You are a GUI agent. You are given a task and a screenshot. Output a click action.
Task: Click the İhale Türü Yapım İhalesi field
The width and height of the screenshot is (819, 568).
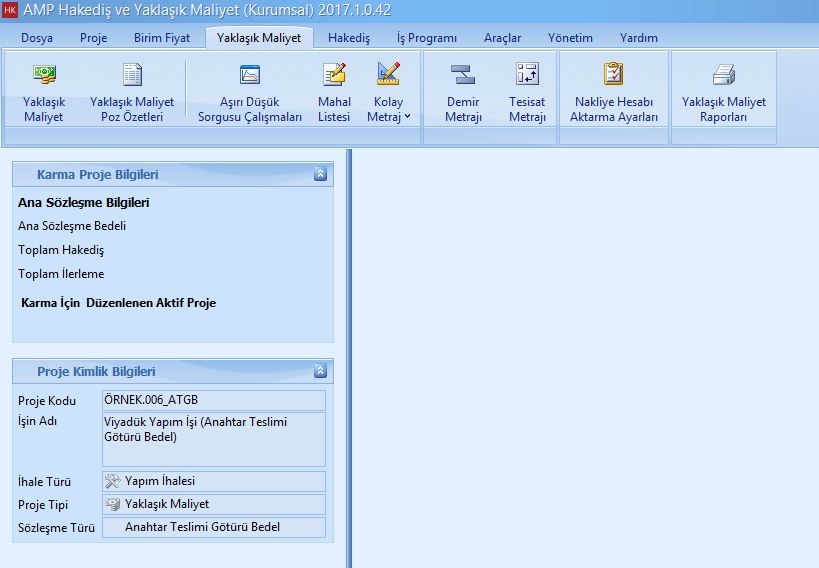214,481
